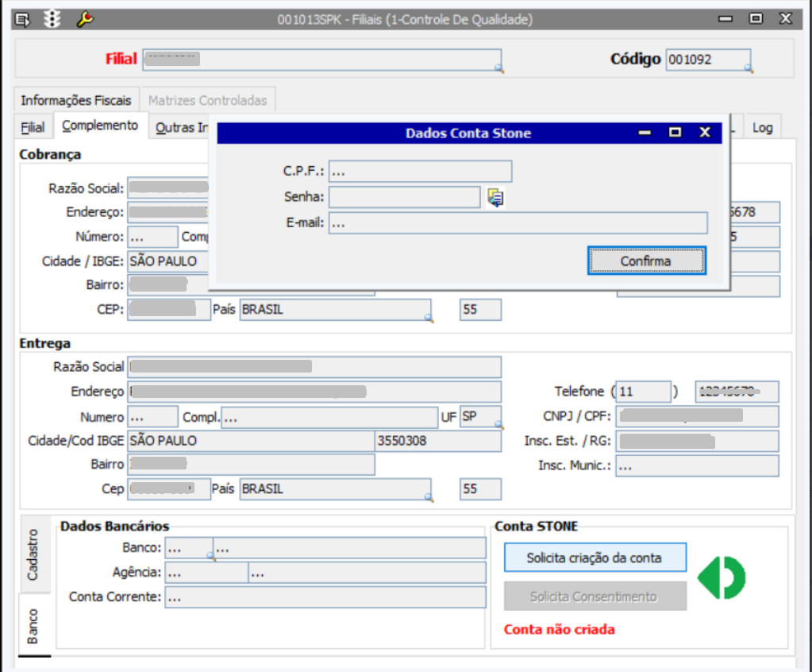Open lookup icon on Filial field
Screen dimensions: 812x672
pyautogui.click(x=498, y=68)
